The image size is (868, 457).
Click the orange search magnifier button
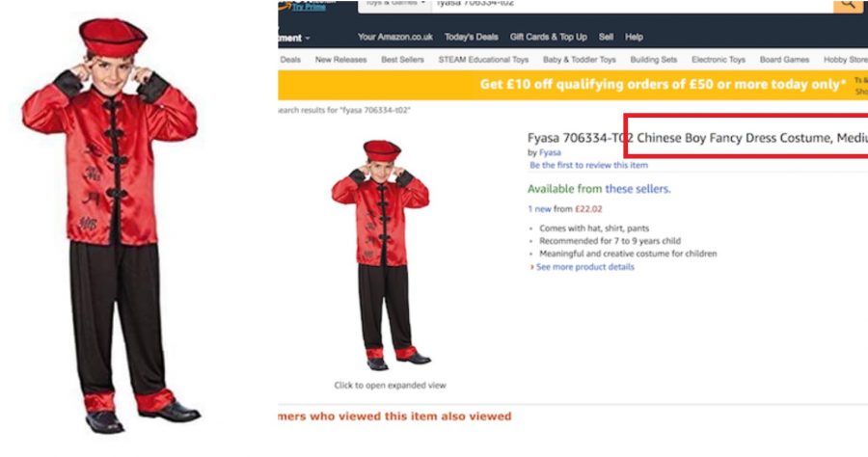(x=848, y=5)
